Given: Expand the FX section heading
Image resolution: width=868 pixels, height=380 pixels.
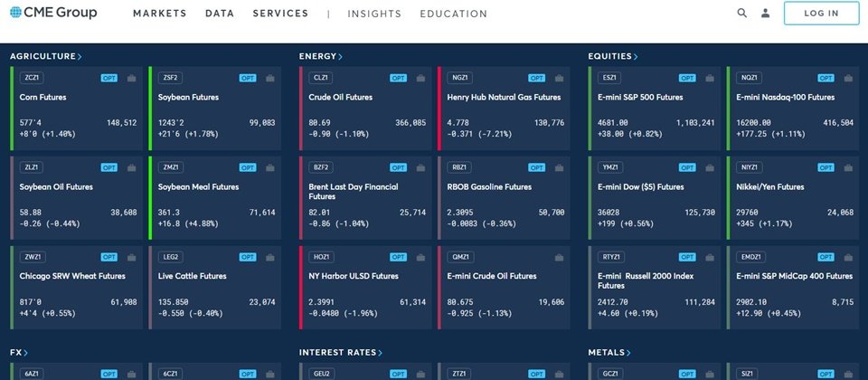Looking at the screenshot, I should click(19, 352).
